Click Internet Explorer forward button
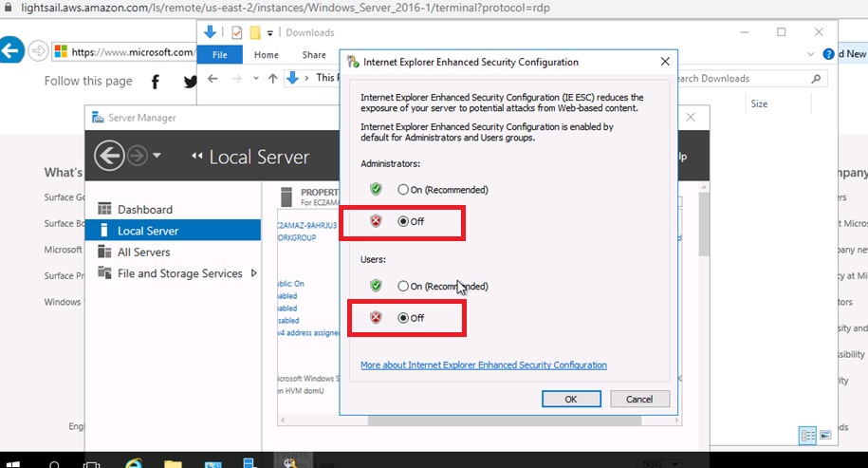The height and width of the screenshot is (468, 868). (38, 51)
